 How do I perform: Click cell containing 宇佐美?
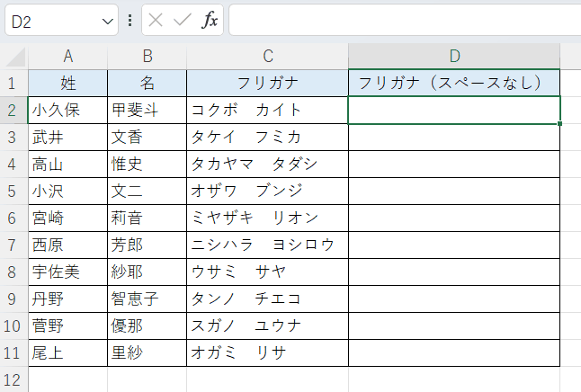[x=67, y=272]
